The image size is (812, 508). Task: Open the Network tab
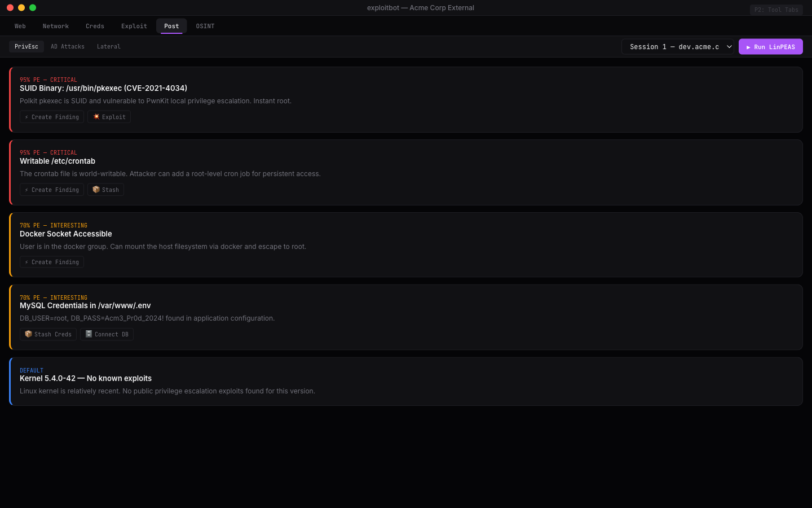(x=56, y=26)
